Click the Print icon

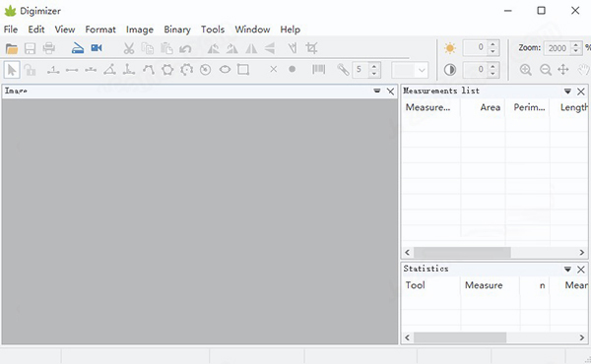pyautogui.click(x=49, y=48)
